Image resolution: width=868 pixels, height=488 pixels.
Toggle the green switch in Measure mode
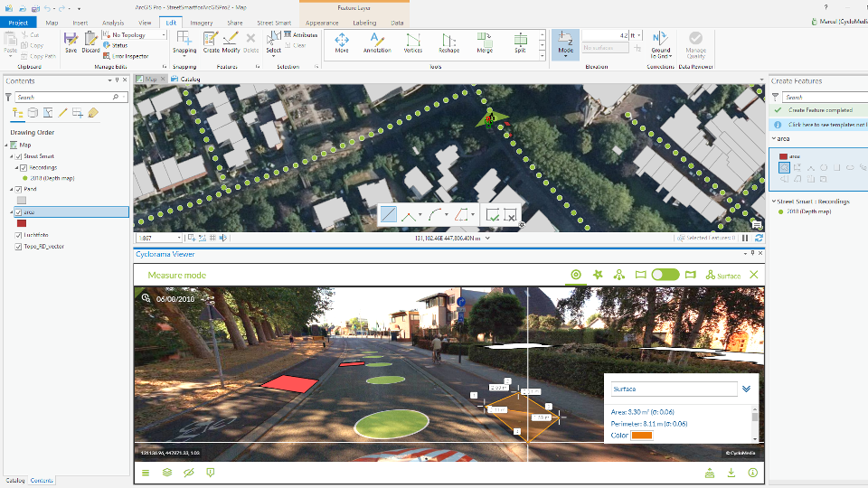click(665, 275)
